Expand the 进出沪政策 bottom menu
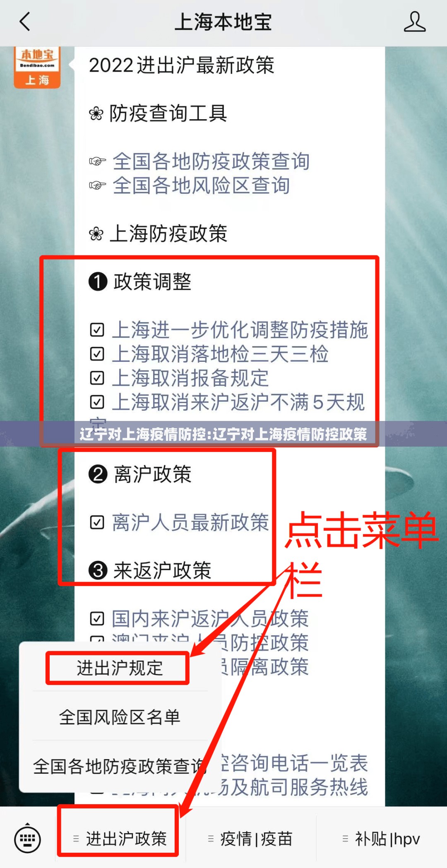The width and height of the screenshot is (447, 868). click(x=119, y=839)
